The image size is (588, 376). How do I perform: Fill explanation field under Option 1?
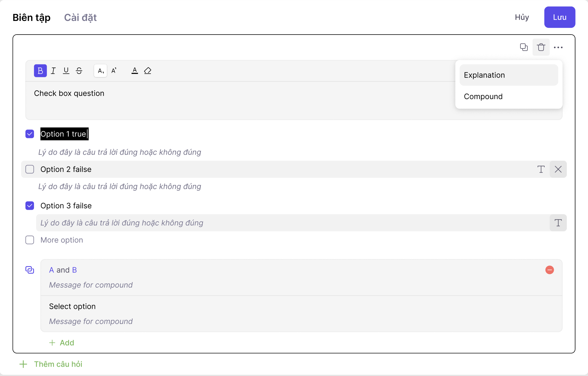120,152
